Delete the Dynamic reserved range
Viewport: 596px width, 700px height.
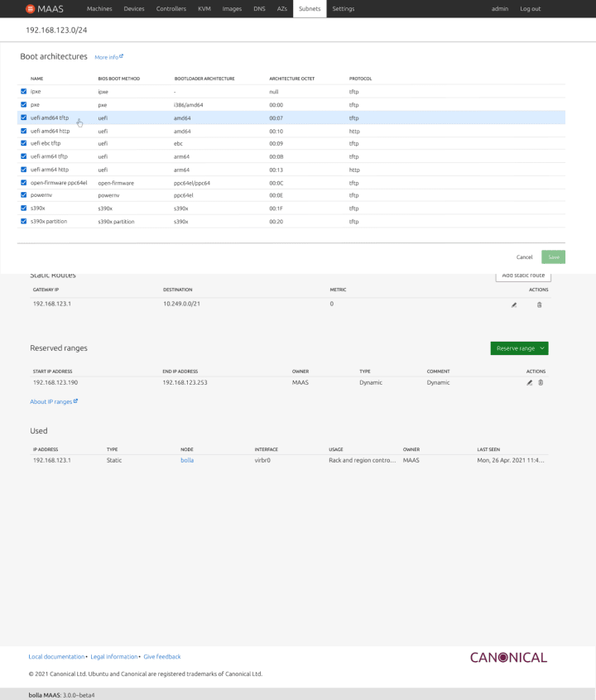[541, 382]
